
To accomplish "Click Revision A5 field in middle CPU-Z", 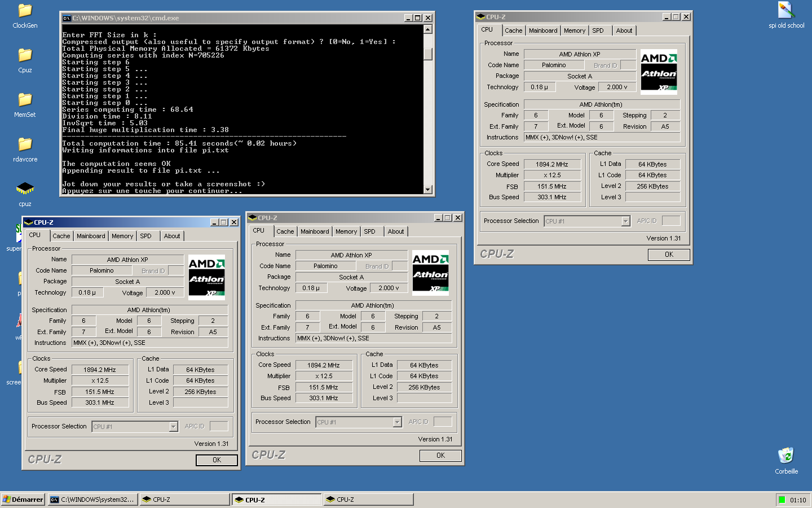I will 437,327.
